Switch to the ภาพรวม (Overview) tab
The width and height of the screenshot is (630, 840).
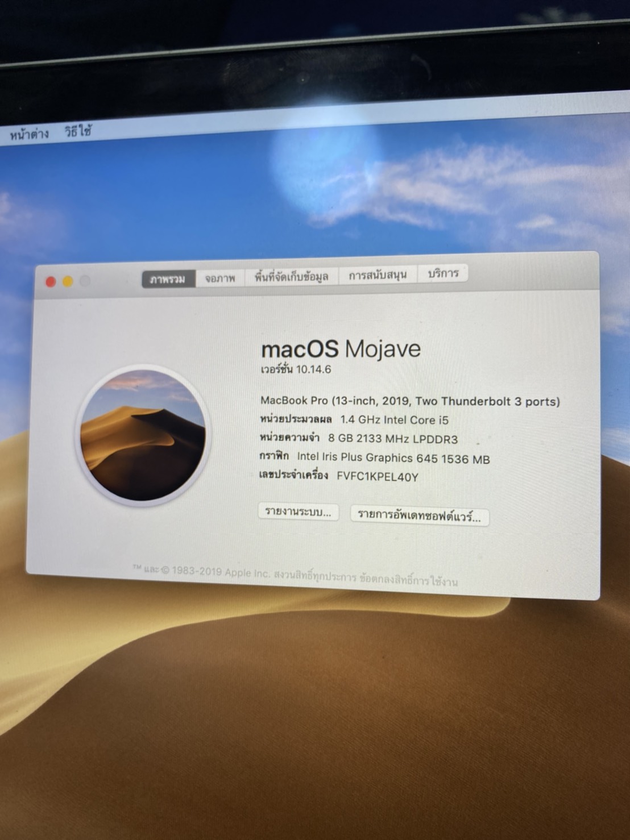coord(168,279)
